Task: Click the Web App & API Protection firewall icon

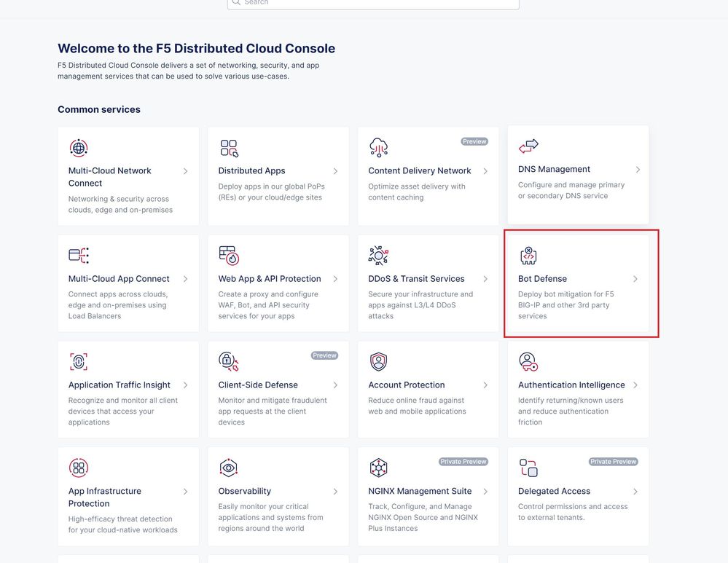Action: (229, 255)
